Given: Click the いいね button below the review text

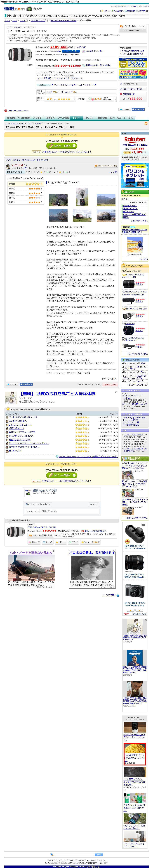Looking at the screenshot, I should point(26,384).
